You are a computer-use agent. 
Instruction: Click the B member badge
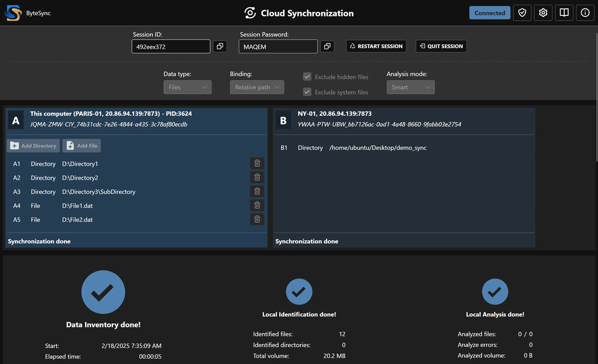coord(283,121)
